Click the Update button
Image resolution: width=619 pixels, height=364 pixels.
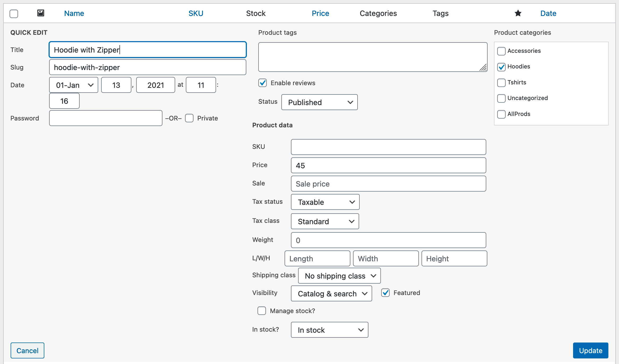591,350
